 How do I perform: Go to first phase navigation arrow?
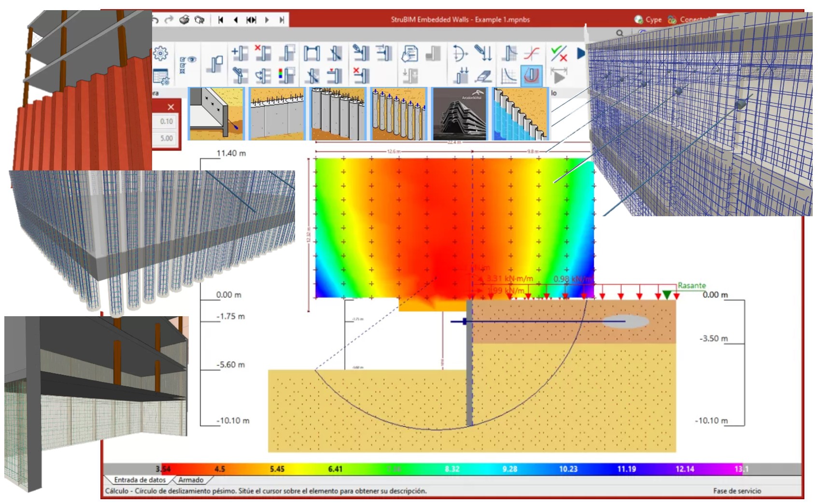[x=220, y=20]
